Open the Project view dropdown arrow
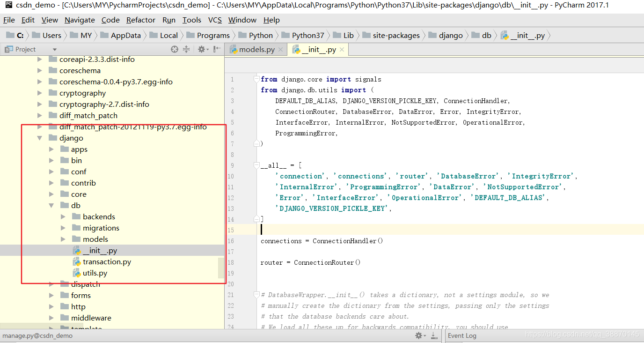Viewport: 644px width, 343px height. coord(55,50)
